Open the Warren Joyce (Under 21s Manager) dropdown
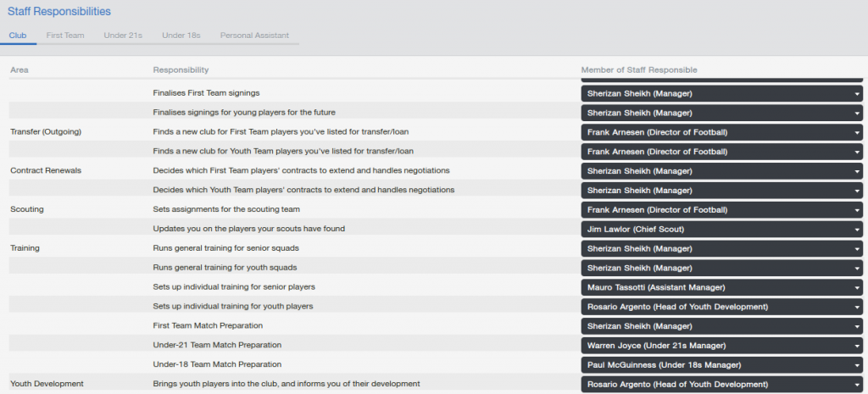 click(x=721, y=346)
